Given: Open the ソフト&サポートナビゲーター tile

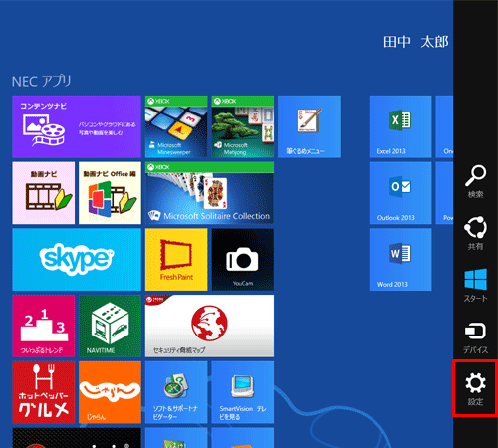Looking at the screenshot, I should tap(176, 392).
